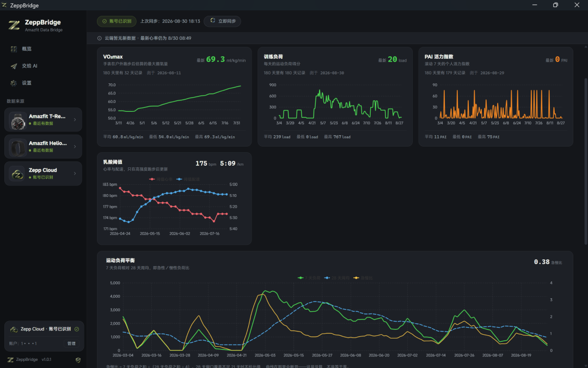Click the ZeppBridge Z logo in sidebar header

pyautogui.click(x=14, y=25)
